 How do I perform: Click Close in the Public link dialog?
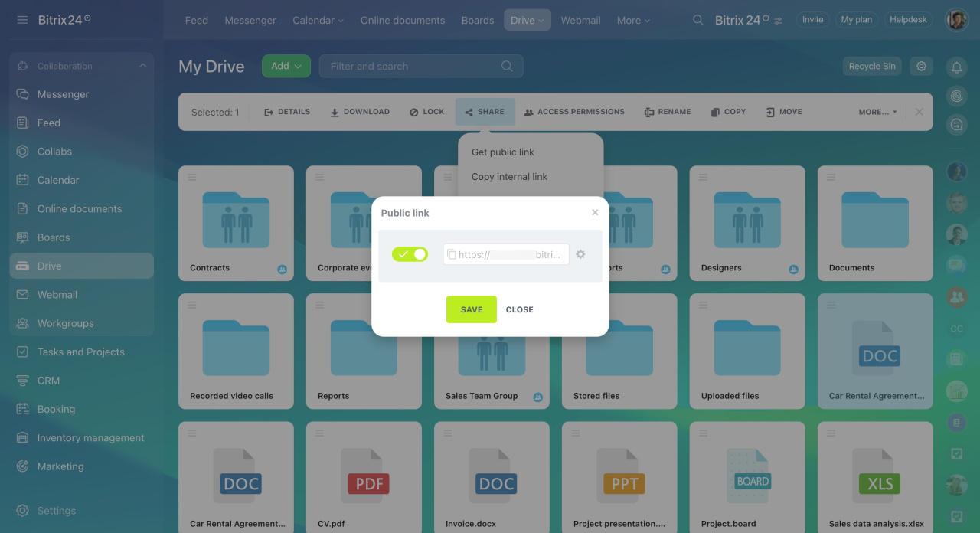pyautogui.click(x=519, y=310)
